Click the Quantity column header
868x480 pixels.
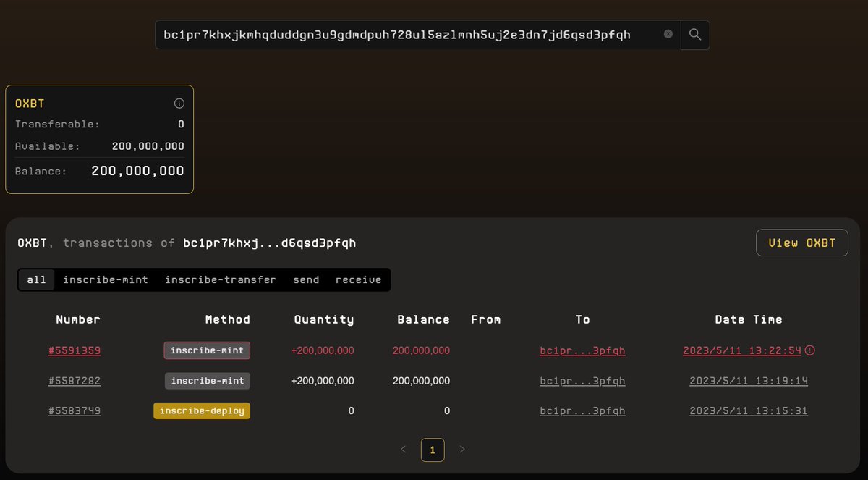[324, 319]
